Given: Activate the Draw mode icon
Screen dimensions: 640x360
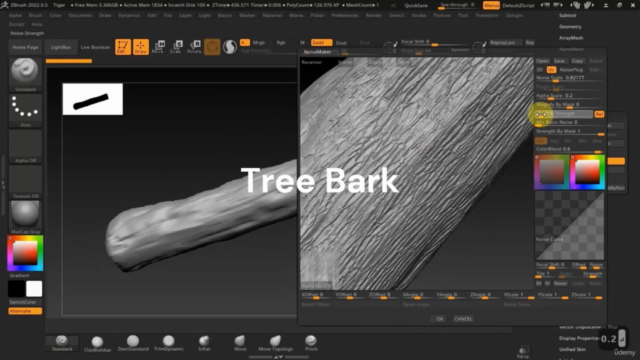Looking at the screenshot, I should [x=140, y=47].
